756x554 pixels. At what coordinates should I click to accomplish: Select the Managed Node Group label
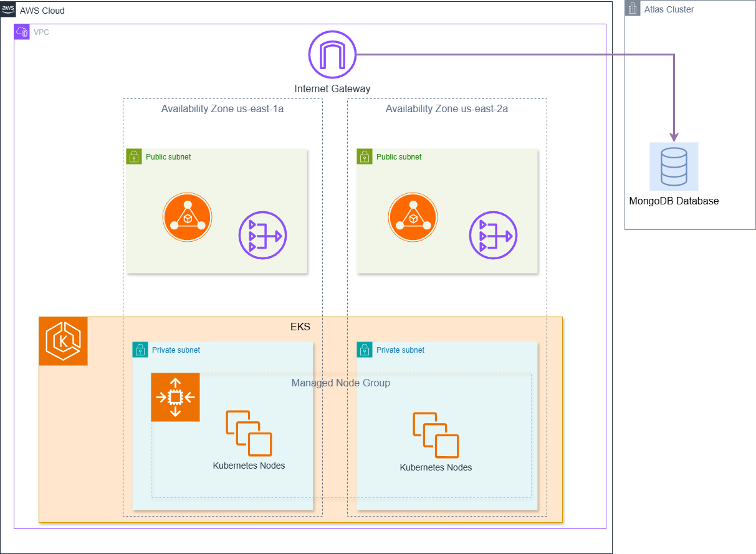(x=341, y=383)
